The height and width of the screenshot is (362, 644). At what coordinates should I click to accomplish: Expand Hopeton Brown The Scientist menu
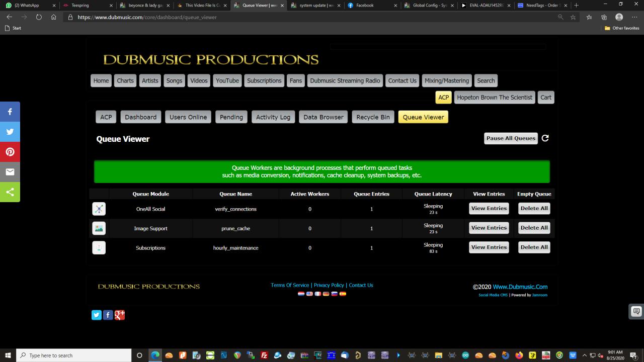pyautogui.click(x=494, y=98)
